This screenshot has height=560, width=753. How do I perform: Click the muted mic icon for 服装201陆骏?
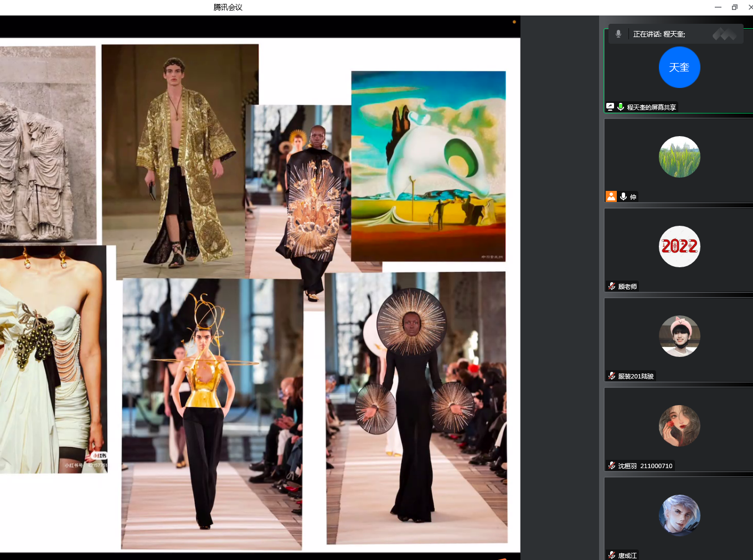(612, 376)
